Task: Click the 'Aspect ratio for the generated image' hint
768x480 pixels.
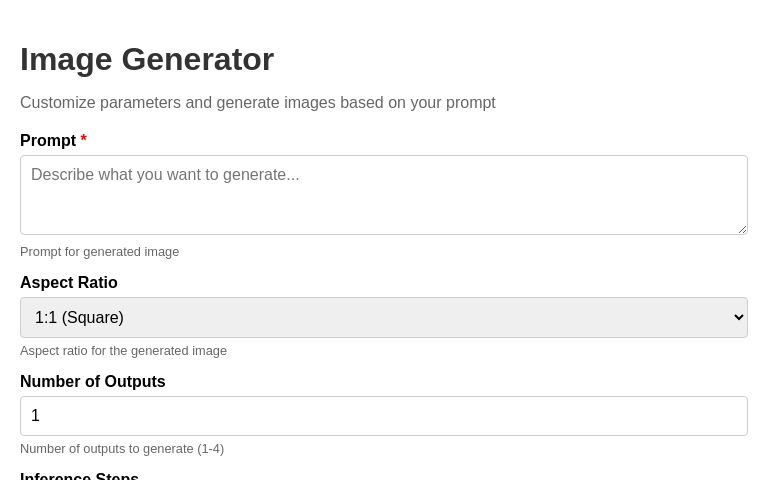Action: tap(123, 351)
